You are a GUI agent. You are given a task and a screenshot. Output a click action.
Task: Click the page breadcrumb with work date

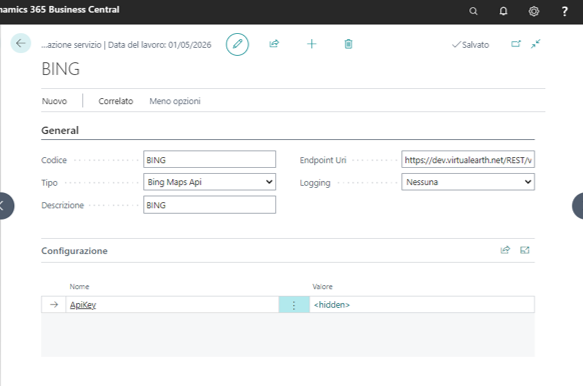126,45
